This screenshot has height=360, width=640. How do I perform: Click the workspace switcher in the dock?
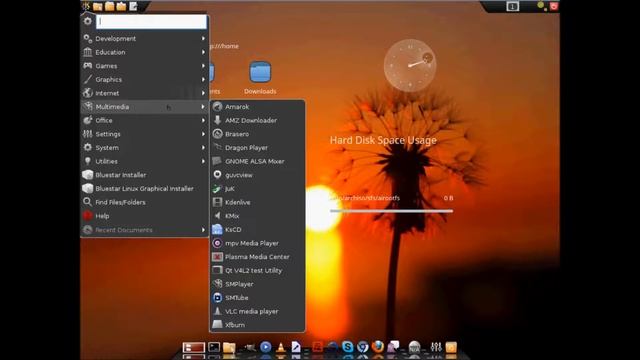click(193, 347)
